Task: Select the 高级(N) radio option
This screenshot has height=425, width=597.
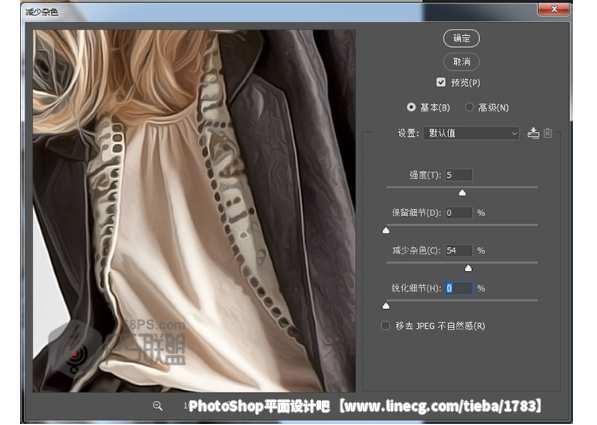Action: 469,107
